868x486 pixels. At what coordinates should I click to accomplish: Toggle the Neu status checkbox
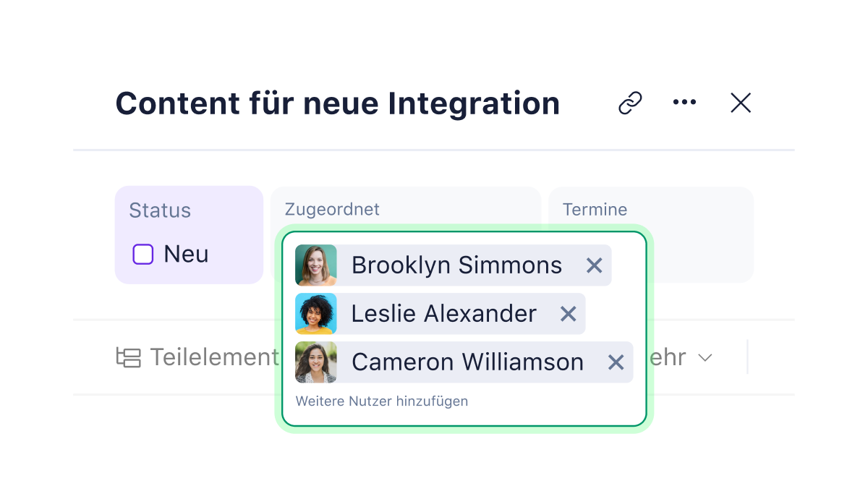point(143,255)
